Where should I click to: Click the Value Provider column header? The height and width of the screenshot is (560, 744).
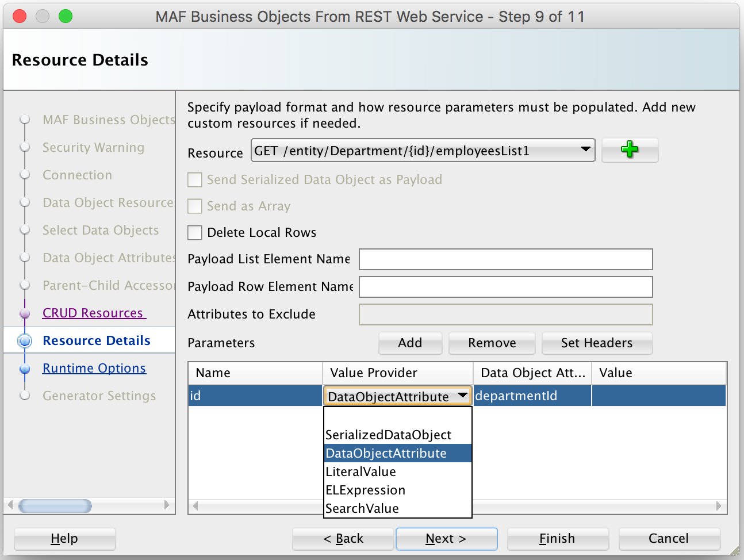(398, 373)
